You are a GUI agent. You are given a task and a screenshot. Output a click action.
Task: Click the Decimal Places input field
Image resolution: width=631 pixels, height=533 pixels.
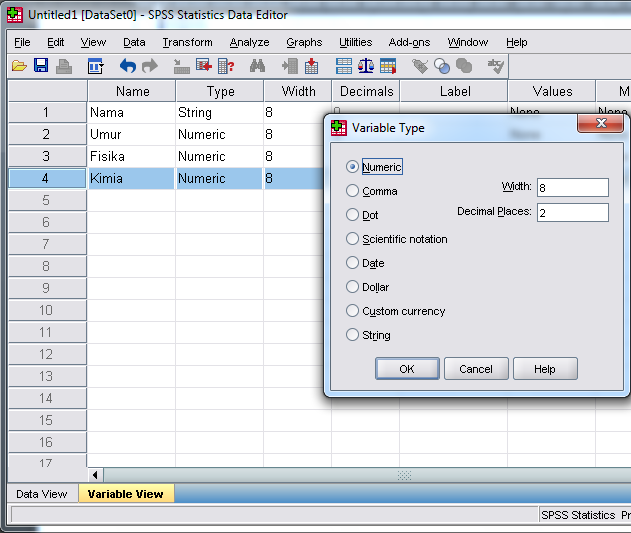point(573,213)
